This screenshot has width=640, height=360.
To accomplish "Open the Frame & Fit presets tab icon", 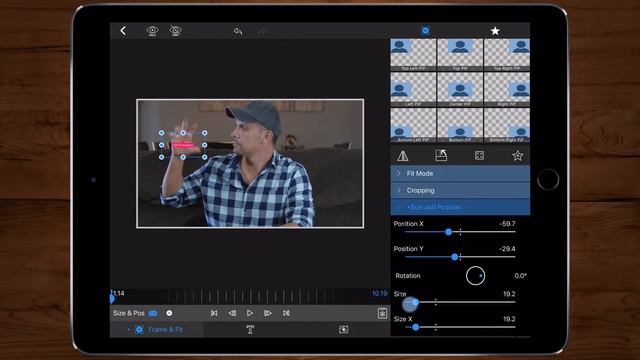I will point(425,31).
